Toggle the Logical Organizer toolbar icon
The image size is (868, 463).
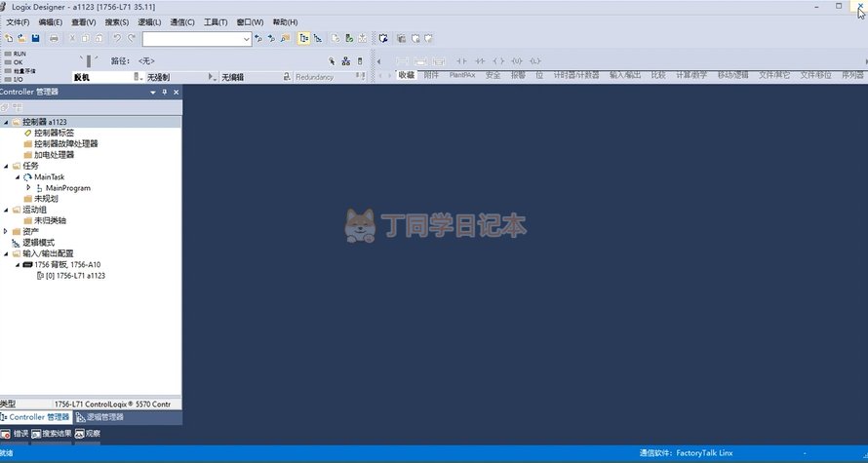tap(318, 38)
